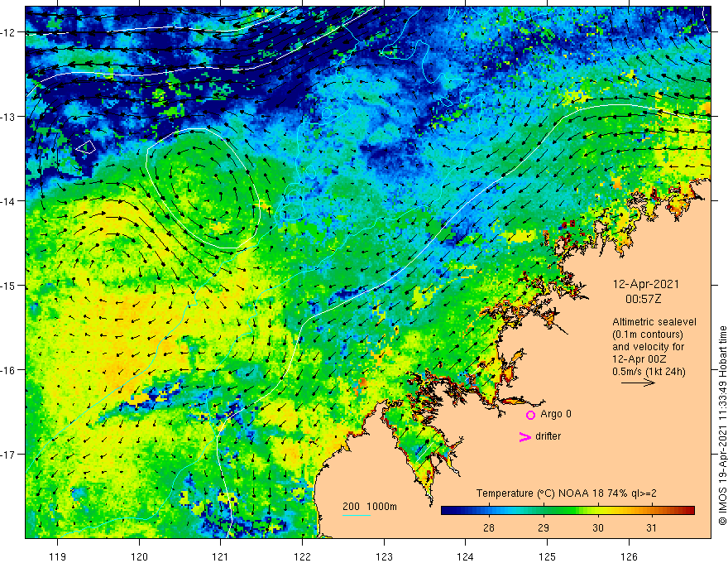Viewport: 728px width, 563px height.
Task: Click latitude axis label -13
Action: 8,117
